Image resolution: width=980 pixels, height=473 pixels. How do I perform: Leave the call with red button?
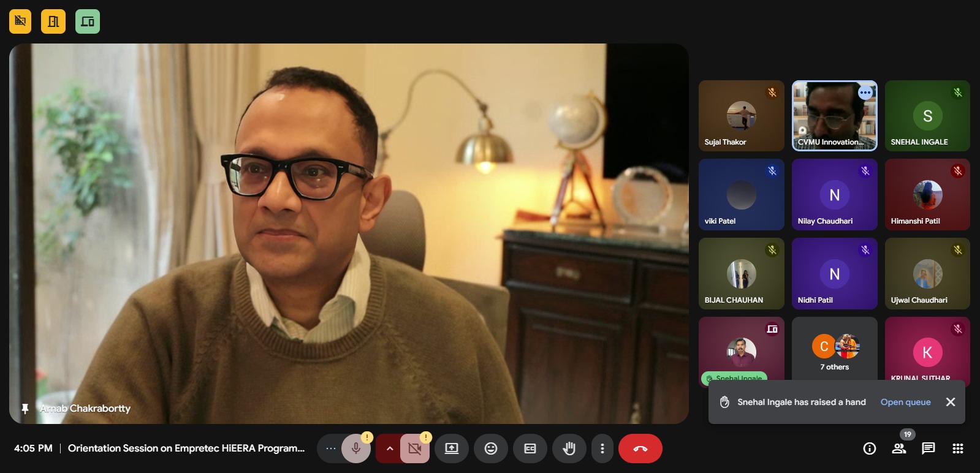pos(640,448)
